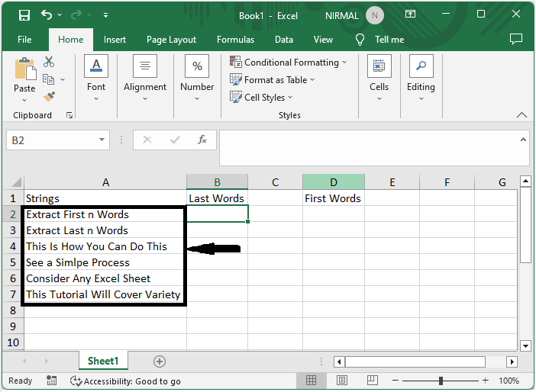Screen dimensions: 536x392
Task: Click the Cancel X in formula bar
Action: pos(147,140)
